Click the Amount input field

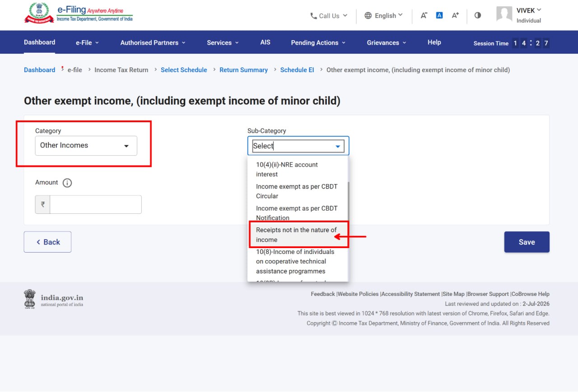[x=95, y=204]
